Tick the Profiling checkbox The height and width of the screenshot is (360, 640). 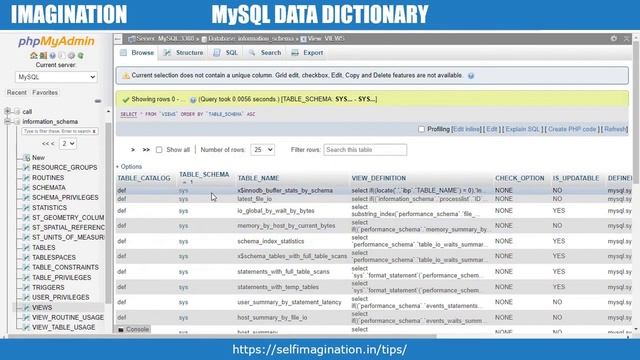(x=421, y=129)
